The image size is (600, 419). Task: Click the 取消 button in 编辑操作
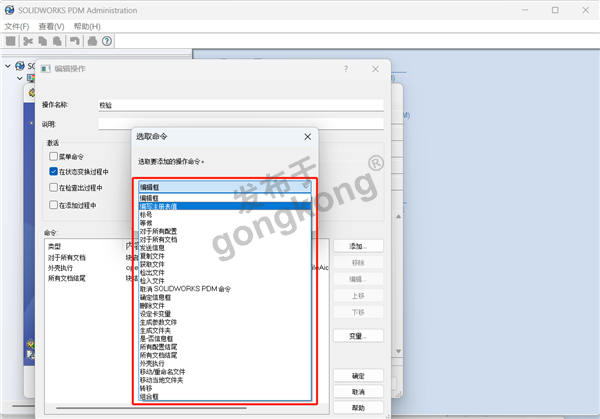[x=358, y=392]
